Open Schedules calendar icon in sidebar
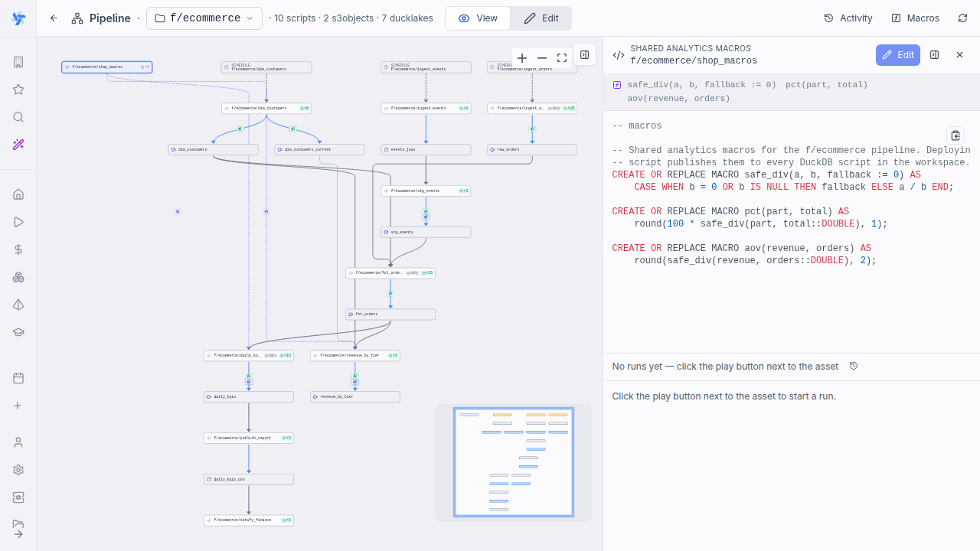The width and height of the screenshot is (980, 551). [x=18, y=378]
